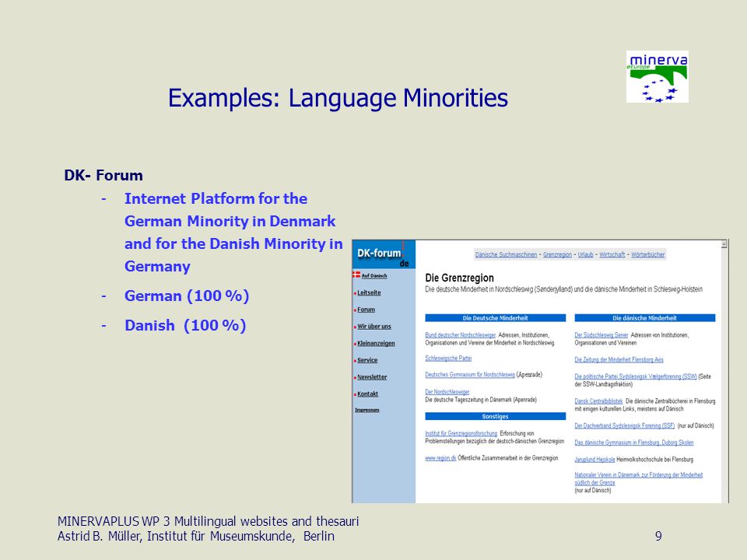Open Newsletter in the sidebar menu
747x560 pixels.
pos(372,376)
